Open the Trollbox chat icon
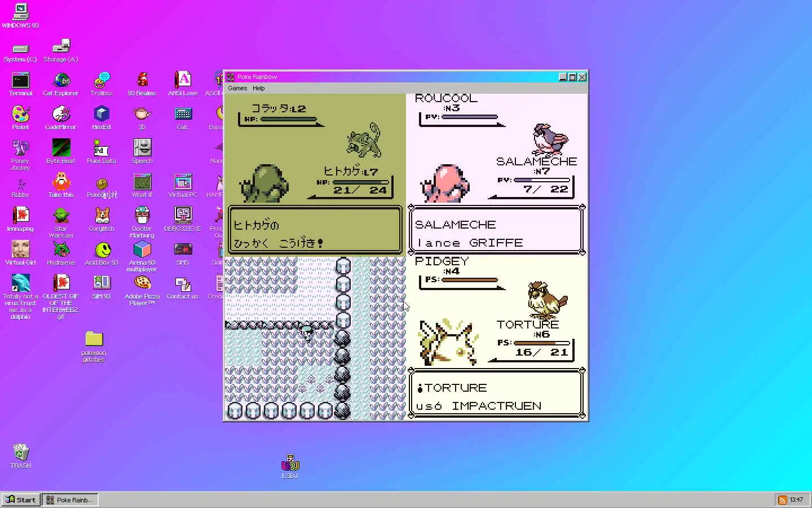This screenshot has width=812, height=508. 101,85
